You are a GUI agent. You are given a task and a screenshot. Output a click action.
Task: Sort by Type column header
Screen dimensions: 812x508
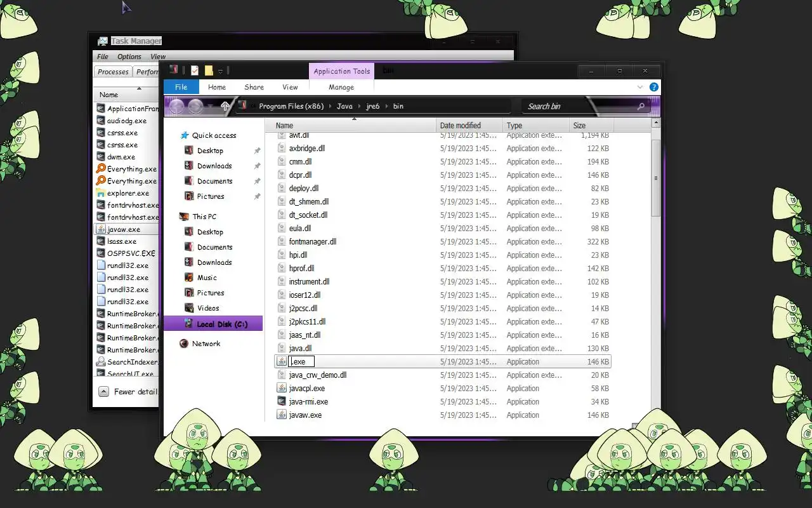537,125
